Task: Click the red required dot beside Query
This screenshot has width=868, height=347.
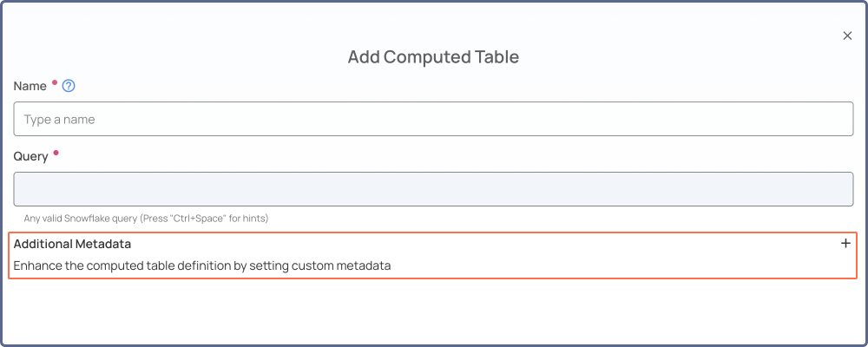Action: tap(55, 153)
